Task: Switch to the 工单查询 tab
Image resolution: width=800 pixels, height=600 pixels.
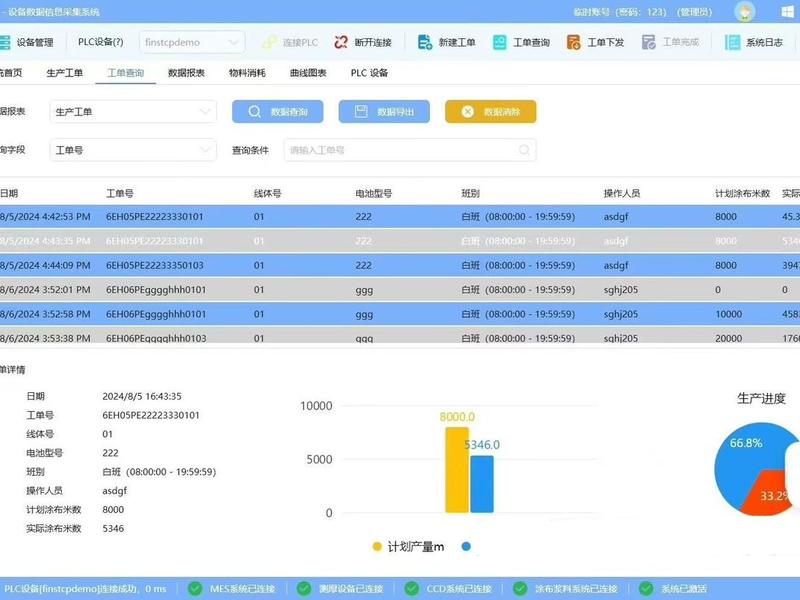Action: click(x=126, y=73)
